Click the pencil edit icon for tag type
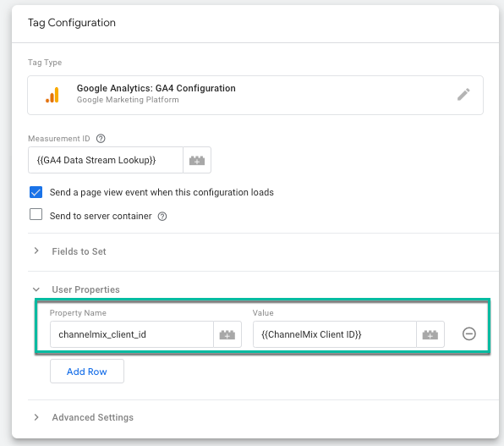This screenshot has height=446, width=504. click(463, 95)
